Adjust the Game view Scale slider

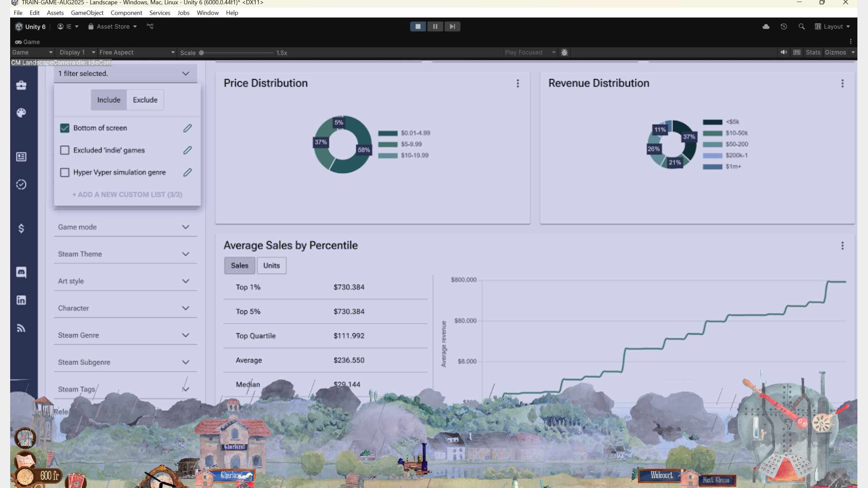pos(202,53)
